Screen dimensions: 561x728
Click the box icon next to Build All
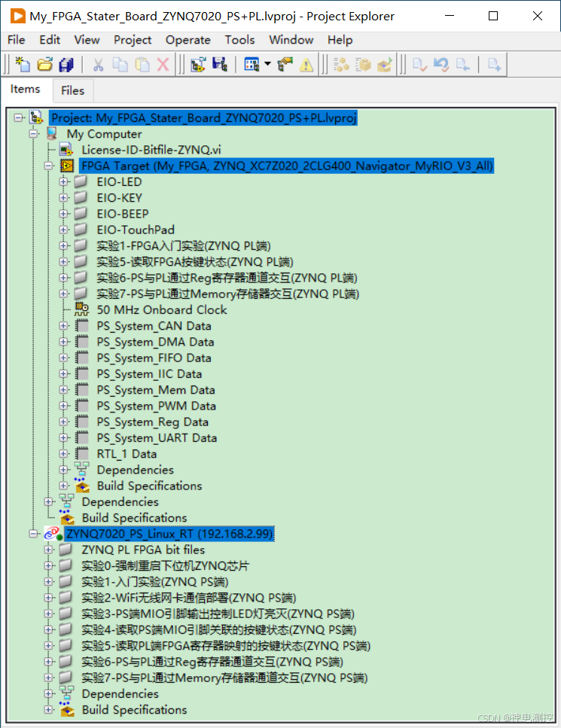363,64
